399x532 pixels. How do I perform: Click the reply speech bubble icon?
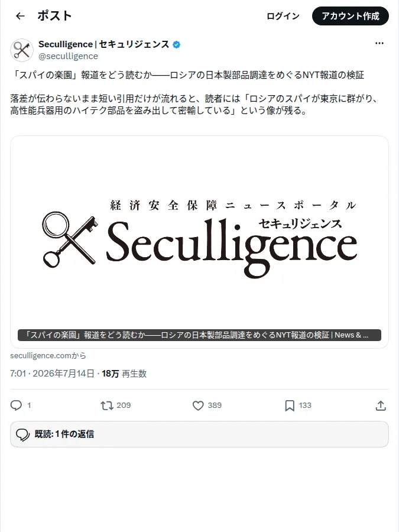click(x=16, y=405)
